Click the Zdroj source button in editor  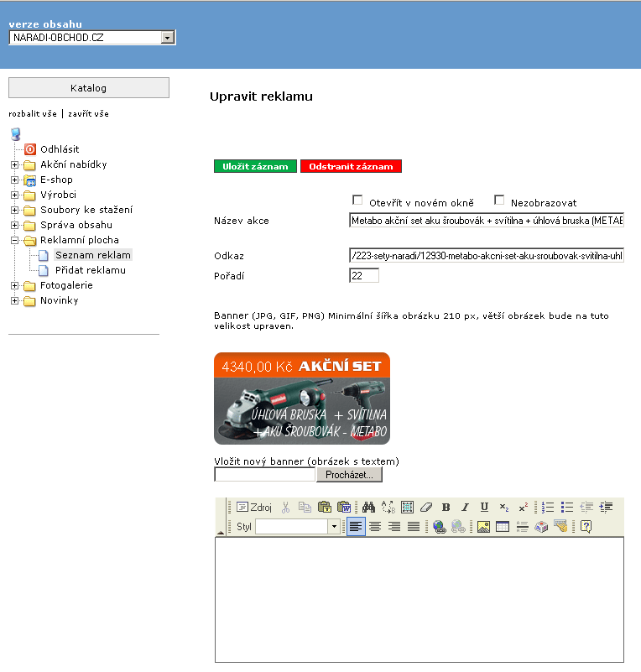(x=254, y=508)
